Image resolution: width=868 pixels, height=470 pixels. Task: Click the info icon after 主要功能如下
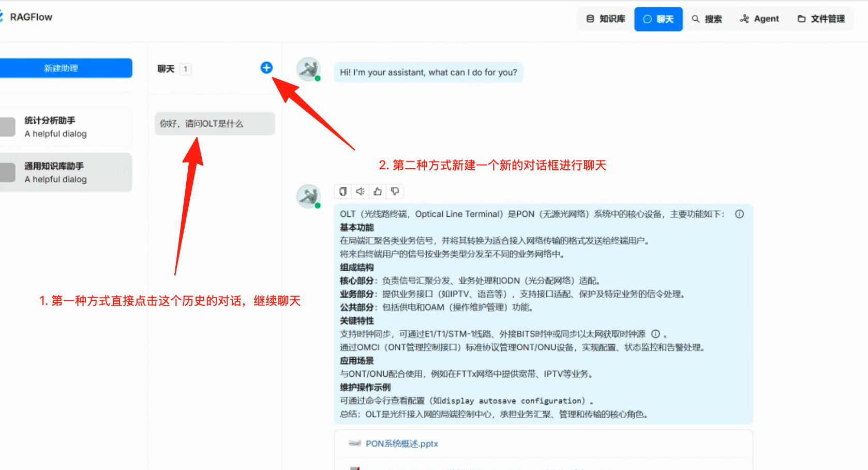[739, 214]
